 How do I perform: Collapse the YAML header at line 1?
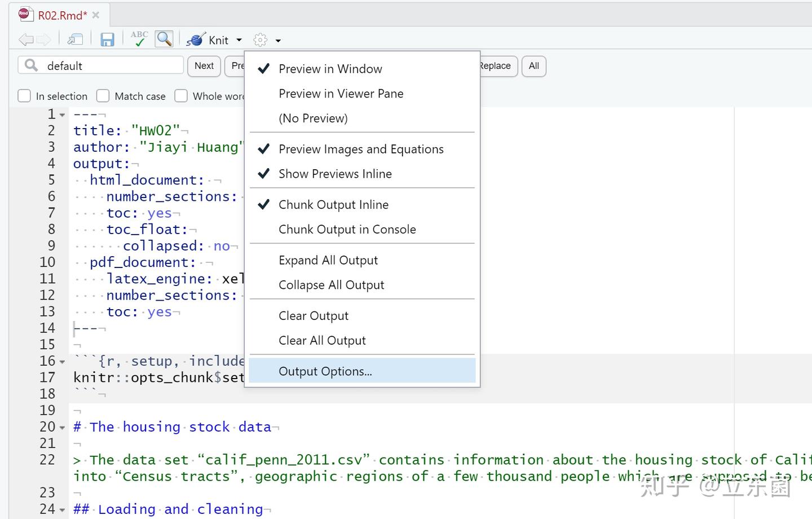pos(63,115)
